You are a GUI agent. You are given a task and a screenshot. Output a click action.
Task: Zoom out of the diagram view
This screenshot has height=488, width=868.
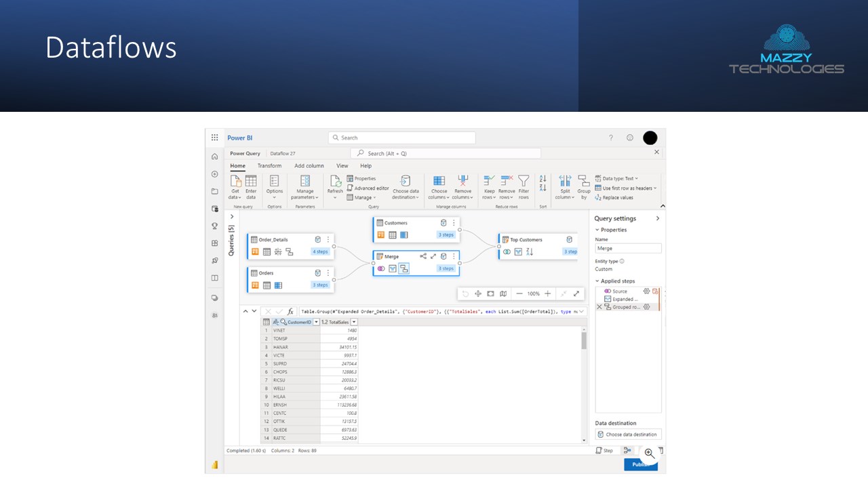point(519,293)
